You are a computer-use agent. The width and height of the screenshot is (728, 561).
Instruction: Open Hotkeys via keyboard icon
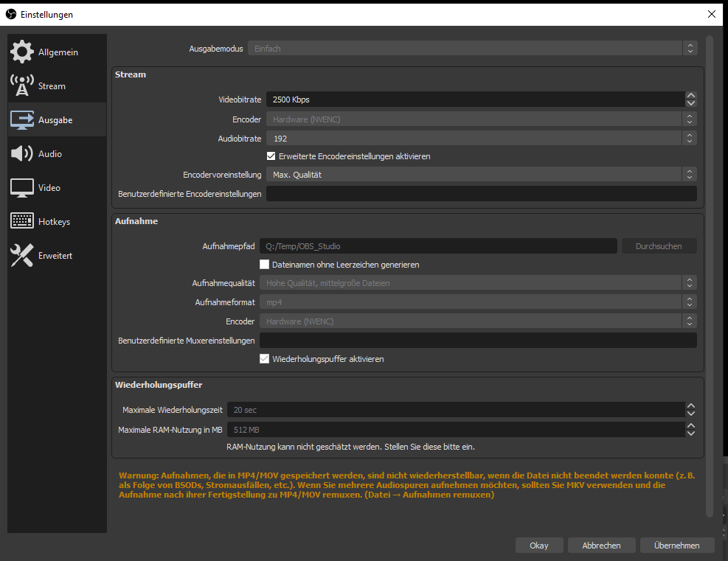pyautogui.click(x=22, y=221)
